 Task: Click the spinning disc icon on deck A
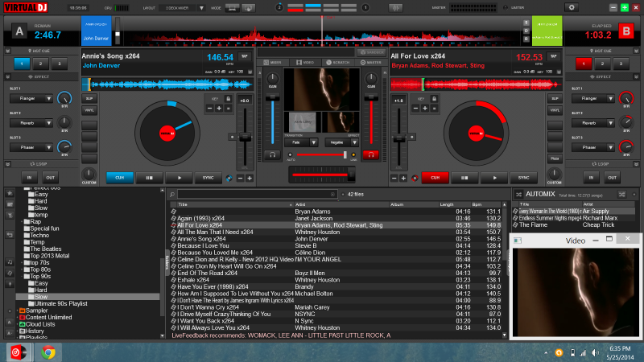(229, 178)
